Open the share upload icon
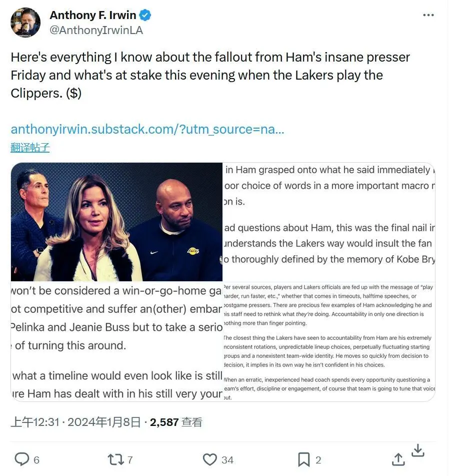This screenshot has height=476, width=450. point(398,459)
